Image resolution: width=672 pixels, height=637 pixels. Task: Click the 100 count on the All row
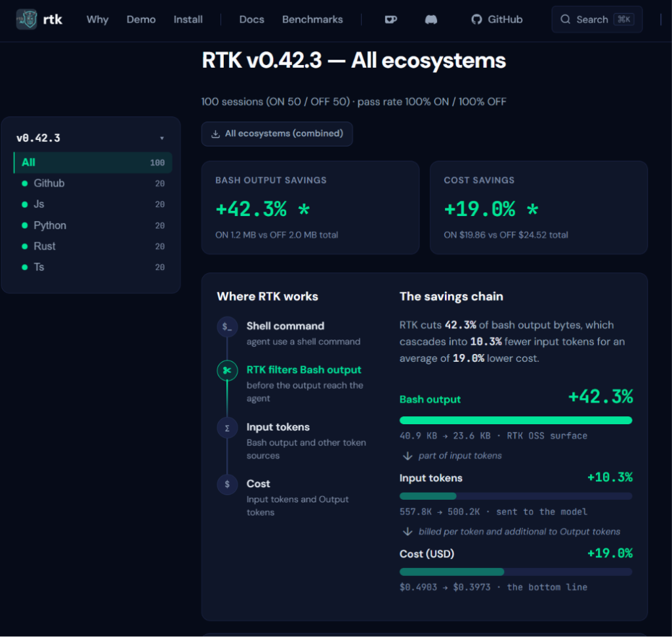click(x=157, y=163)
